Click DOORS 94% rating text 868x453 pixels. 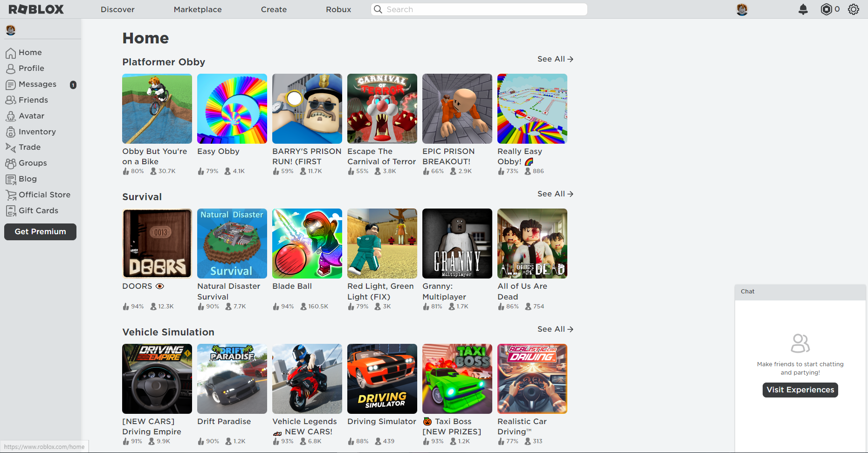[137, 307]
